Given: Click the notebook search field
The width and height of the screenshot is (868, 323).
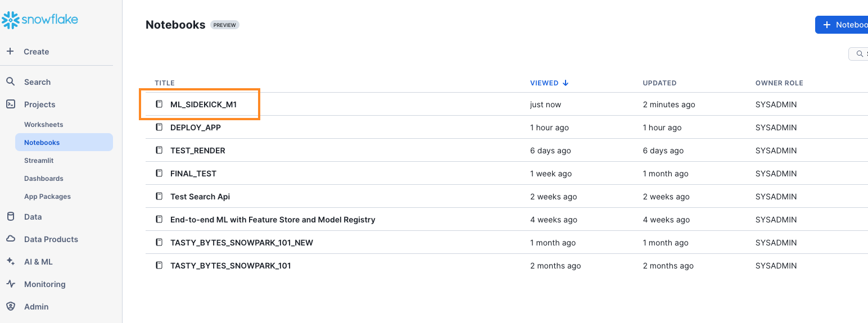Looking at the screenshot, I should click(x=860, y=54).
